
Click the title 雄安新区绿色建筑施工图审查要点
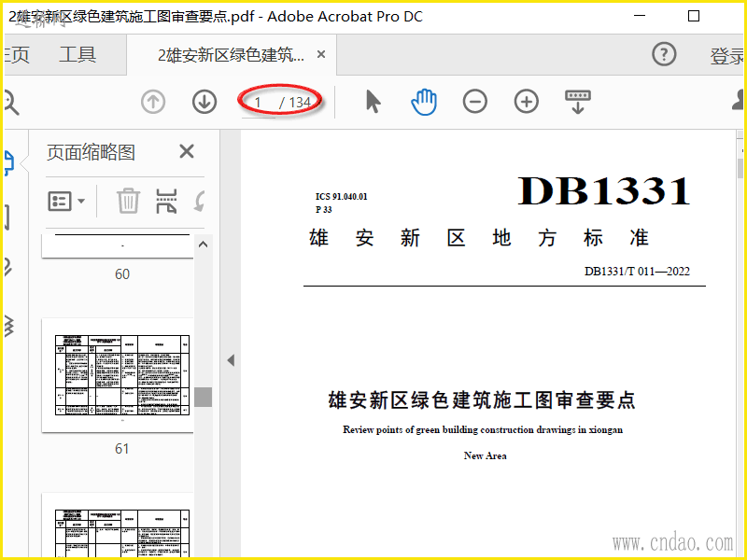482,400
